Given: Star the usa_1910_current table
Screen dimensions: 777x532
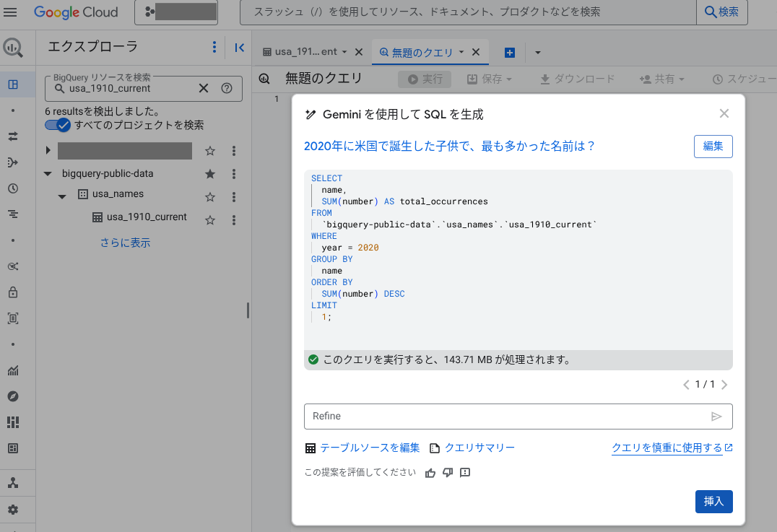Looking at the screenshot, I should (x=210, y=220).
